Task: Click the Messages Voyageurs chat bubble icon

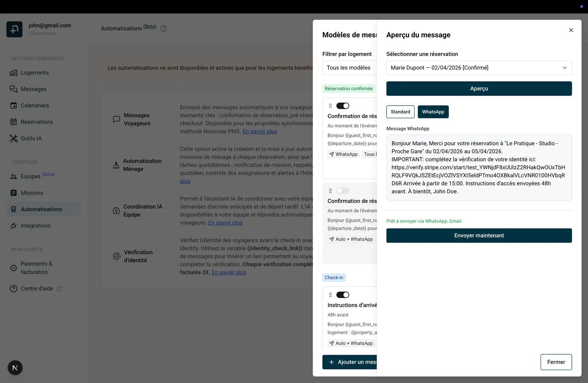Action: click(x=116, y=119)
